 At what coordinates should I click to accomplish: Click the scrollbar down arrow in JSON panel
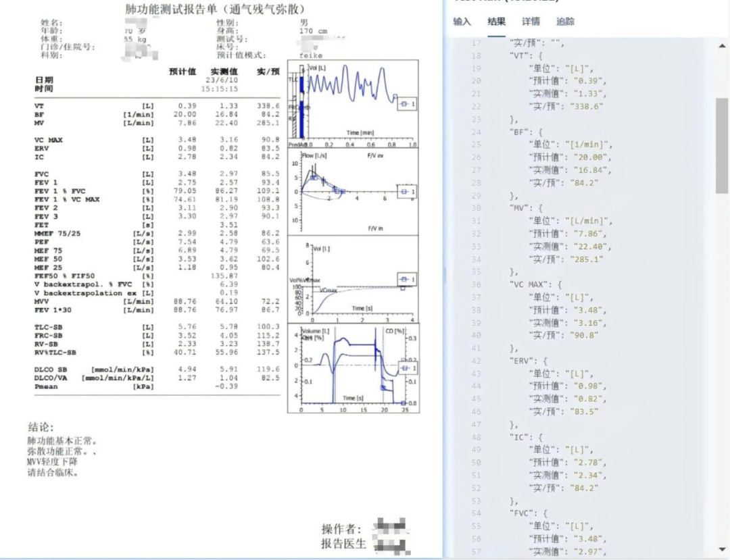tap(722, 549)
